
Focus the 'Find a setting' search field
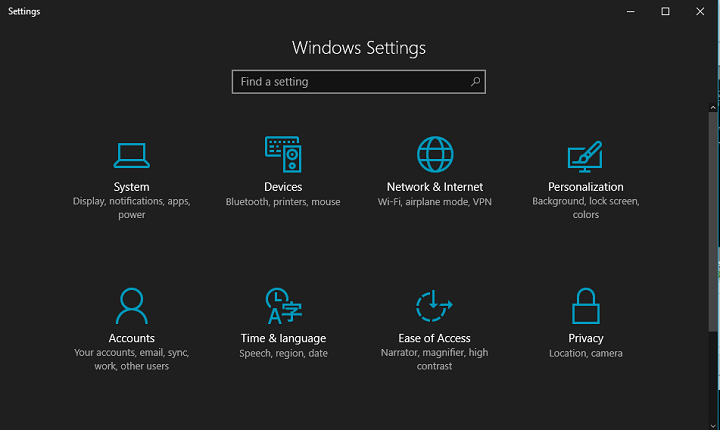pyautogui.click(x=350, y=82)
